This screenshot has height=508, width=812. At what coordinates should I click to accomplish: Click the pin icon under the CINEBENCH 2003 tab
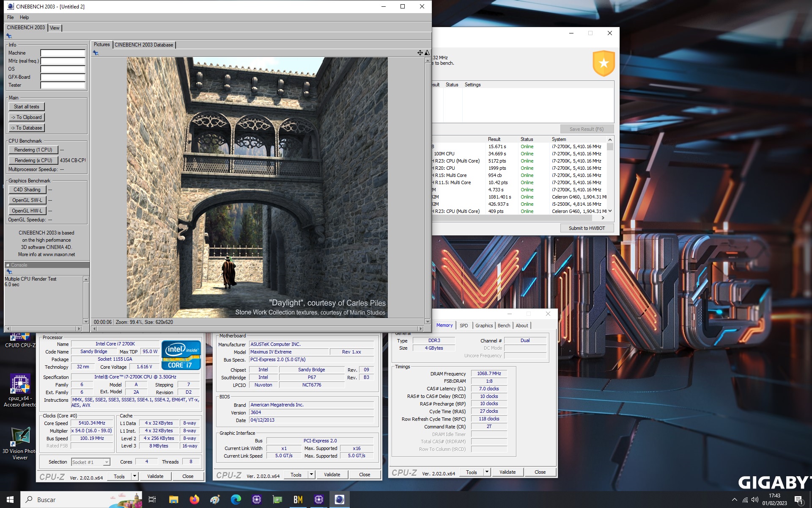9,36
